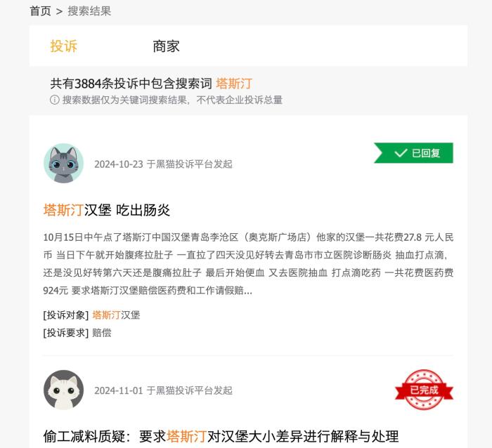
Task: Open complaint about 偷工减料质疑 burger size
Action: (x=221, y=436)
